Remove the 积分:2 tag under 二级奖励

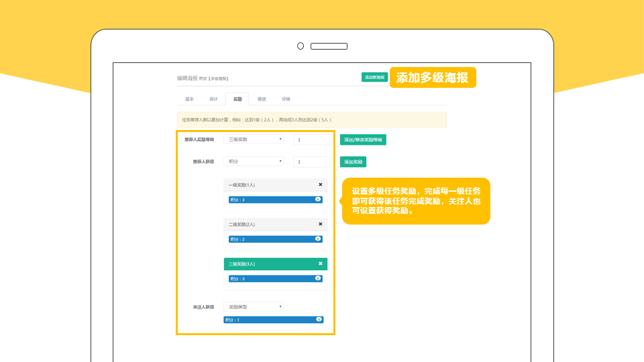point(318,239)
